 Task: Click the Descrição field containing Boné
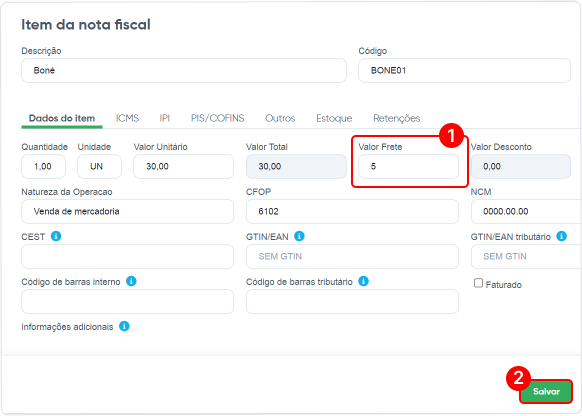coord(184,71)
